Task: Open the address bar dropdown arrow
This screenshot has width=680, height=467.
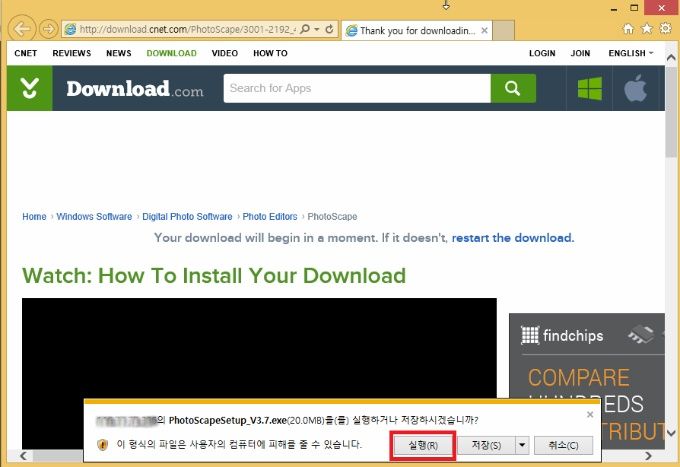Action: (x=317, y=29)
